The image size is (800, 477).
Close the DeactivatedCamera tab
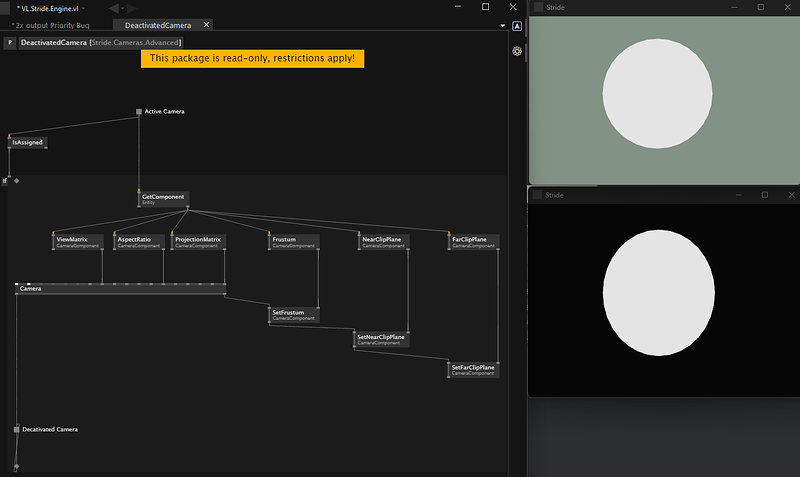pos(206,24)
